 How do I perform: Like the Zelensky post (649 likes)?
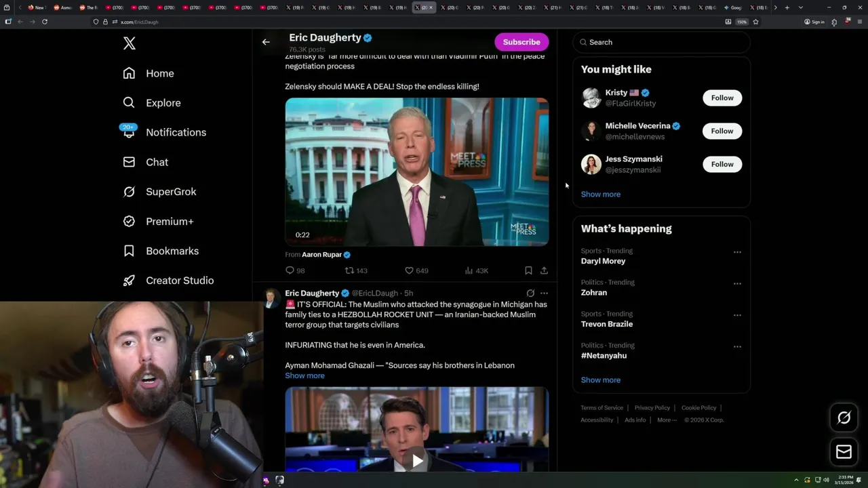[416, 270]
